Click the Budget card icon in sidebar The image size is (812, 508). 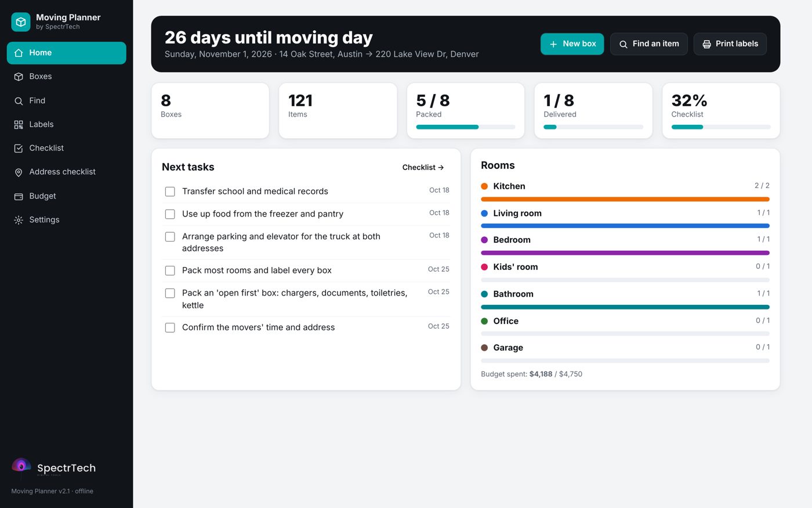coord(19,197)
